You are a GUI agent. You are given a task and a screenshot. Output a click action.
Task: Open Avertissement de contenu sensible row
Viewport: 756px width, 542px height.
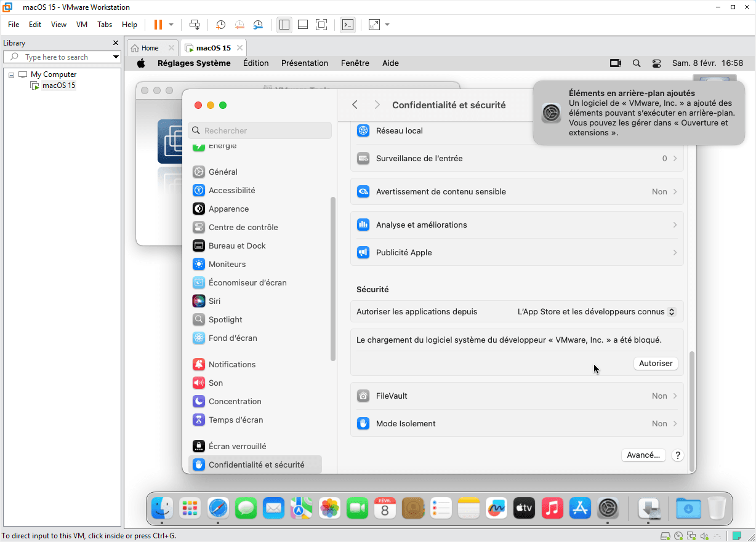click(x=517, y=191)
